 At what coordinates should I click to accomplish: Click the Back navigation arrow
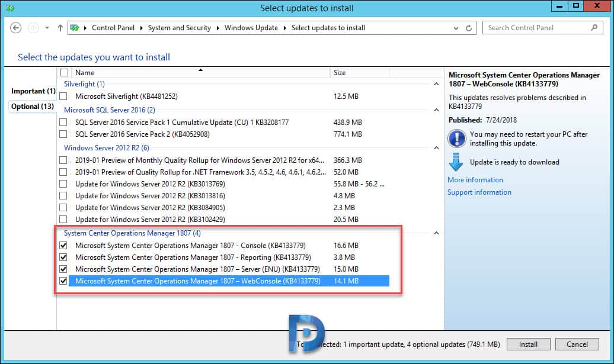(15, 28)
